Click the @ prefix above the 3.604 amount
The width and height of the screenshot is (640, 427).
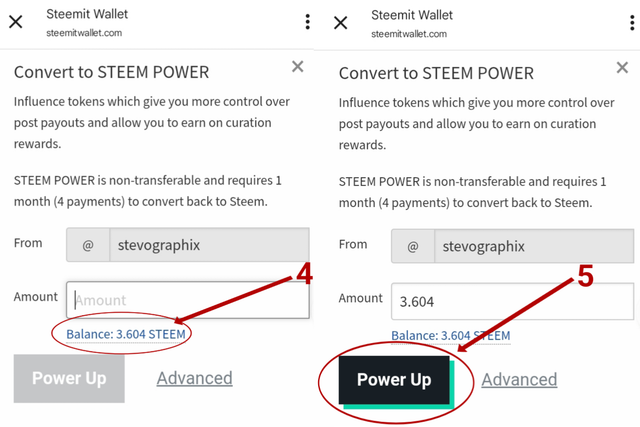(x=413, y=246)
